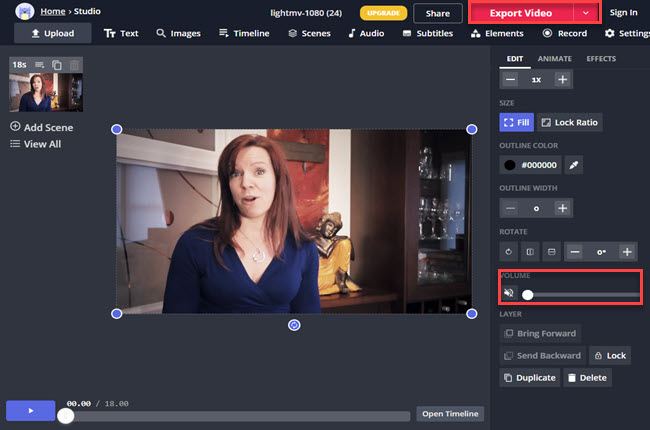The width and height of the screenshot is (650, 430).
Task: Click the volume slider handle
Action: [528, 295]
